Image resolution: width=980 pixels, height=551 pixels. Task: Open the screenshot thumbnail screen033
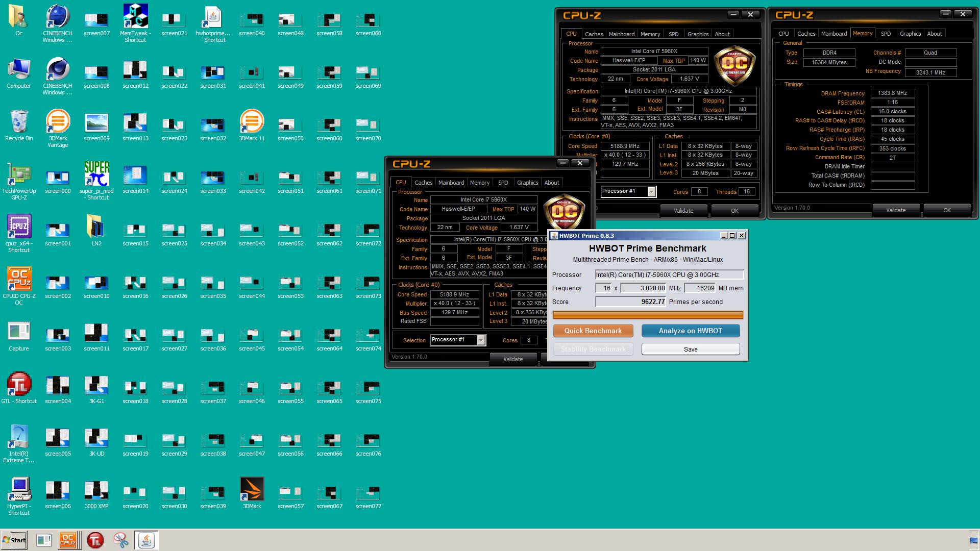coord(213,181)
